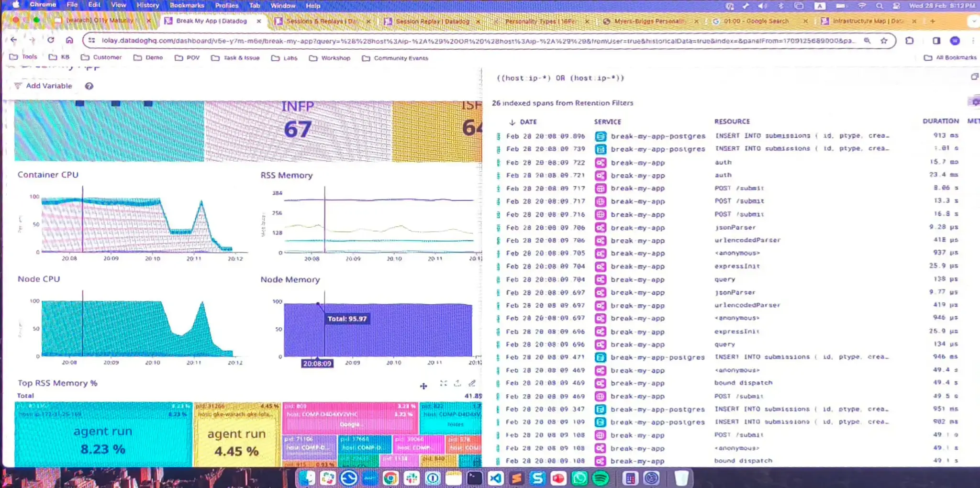Open Spotify from the Dock
Image resolution: width=980 pixels, height=488 pixels.
pos(601,477)
